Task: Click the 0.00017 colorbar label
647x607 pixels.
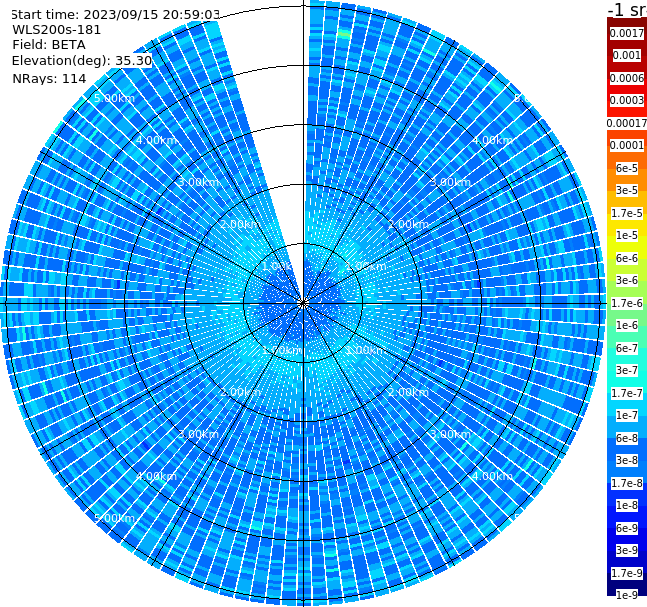Action: tap(627, 123)
